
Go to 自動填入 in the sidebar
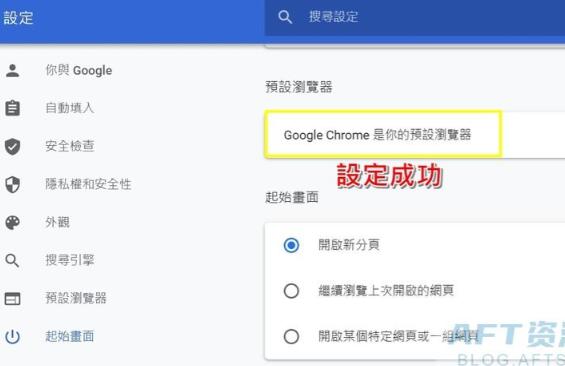coord(70,108)
